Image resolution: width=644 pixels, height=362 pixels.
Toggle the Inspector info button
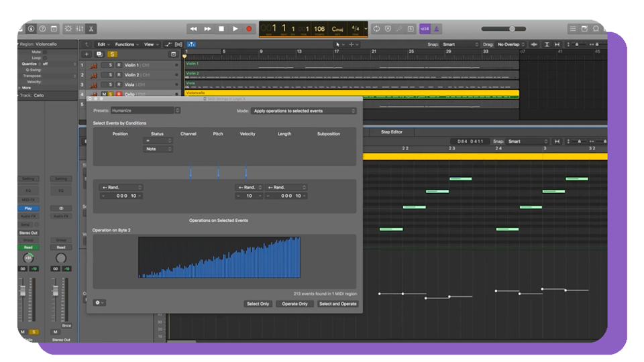(x=31, y=29)
